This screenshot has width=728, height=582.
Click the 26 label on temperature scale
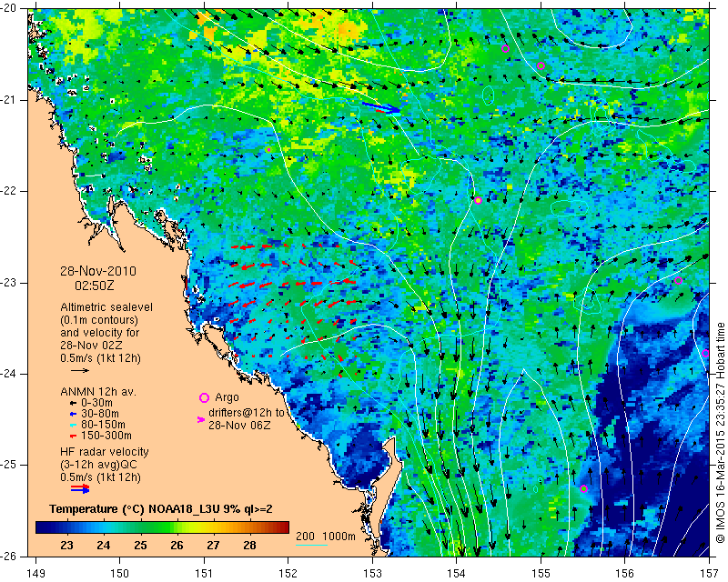point(177,546)
